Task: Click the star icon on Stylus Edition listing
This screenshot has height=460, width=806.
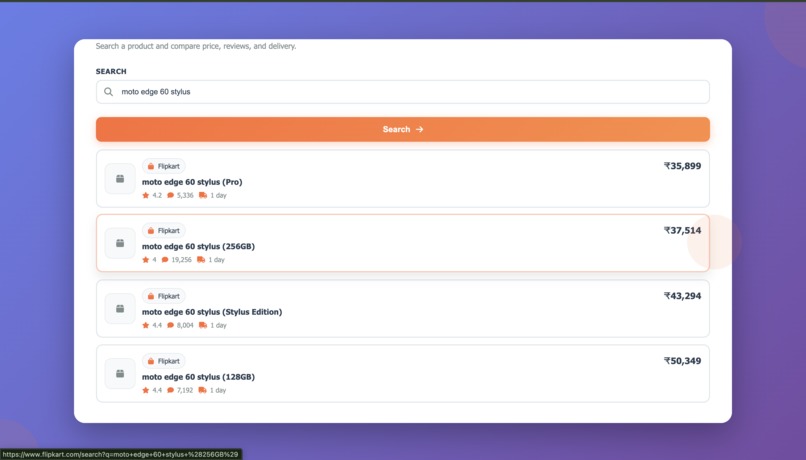Action: [145, 325]
